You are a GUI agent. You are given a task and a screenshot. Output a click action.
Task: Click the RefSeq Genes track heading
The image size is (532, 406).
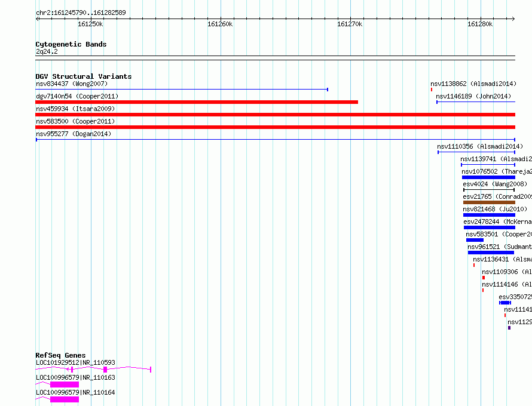click(60, 355)
